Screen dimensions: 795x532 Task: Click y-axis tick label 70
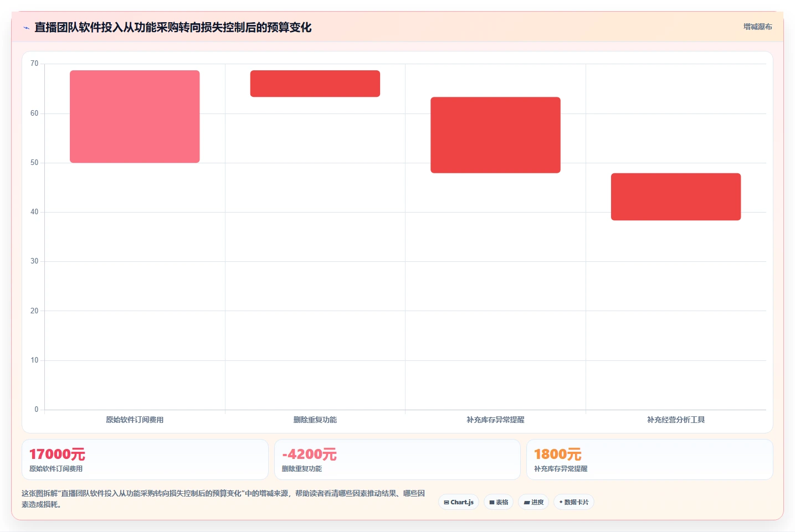[x=34, y=64]
